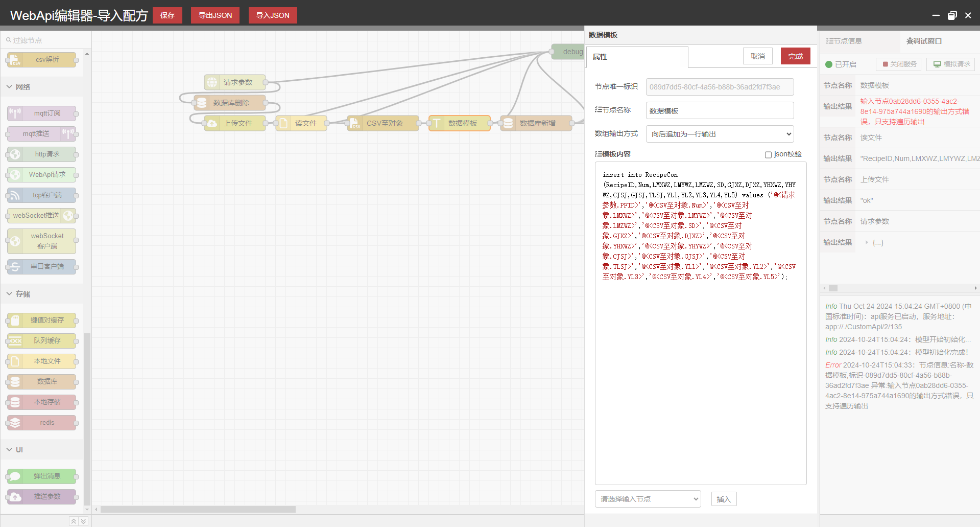The image size is (980, 527).
Task: Click the 读文件 node on canvas
Action: point(301,123)
